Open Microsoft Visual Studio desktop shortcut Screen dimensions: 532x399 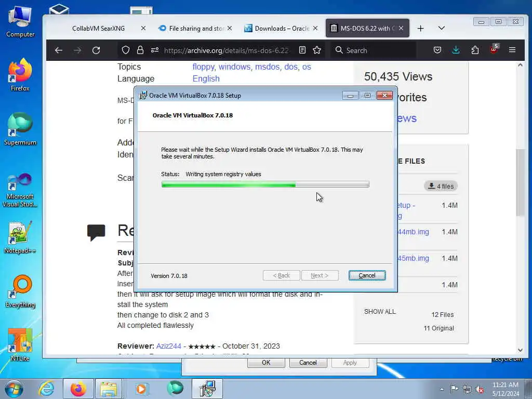[x=20, y=190]
